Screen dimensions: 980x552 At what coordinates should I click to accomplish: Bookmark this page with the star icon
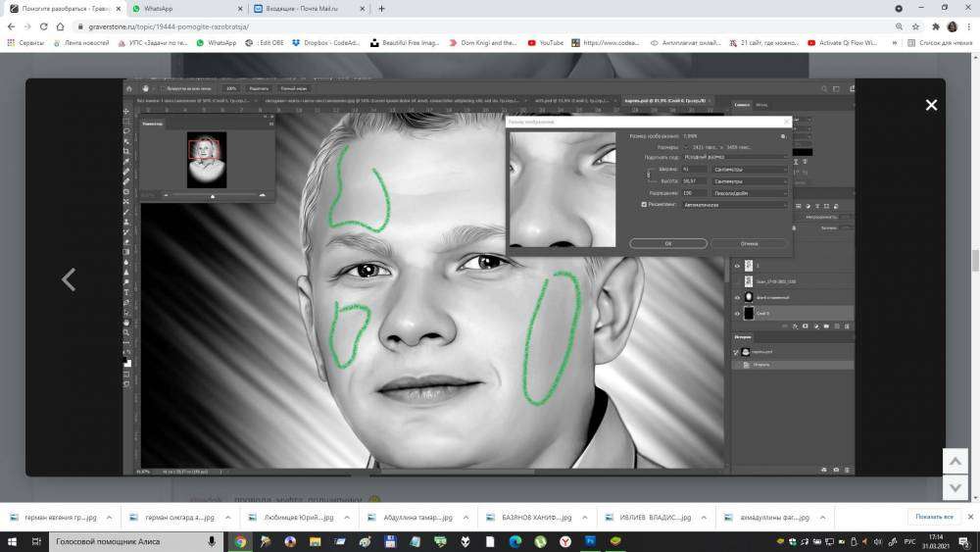coord(915,26)
